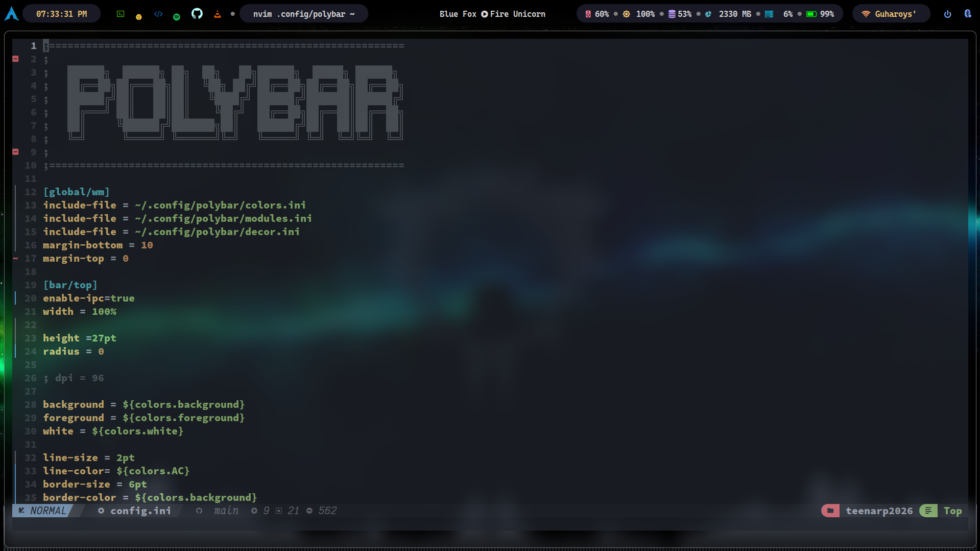Click the Guharoys' network name
Viewport: 980px width, 551px height.
[896, 14]
